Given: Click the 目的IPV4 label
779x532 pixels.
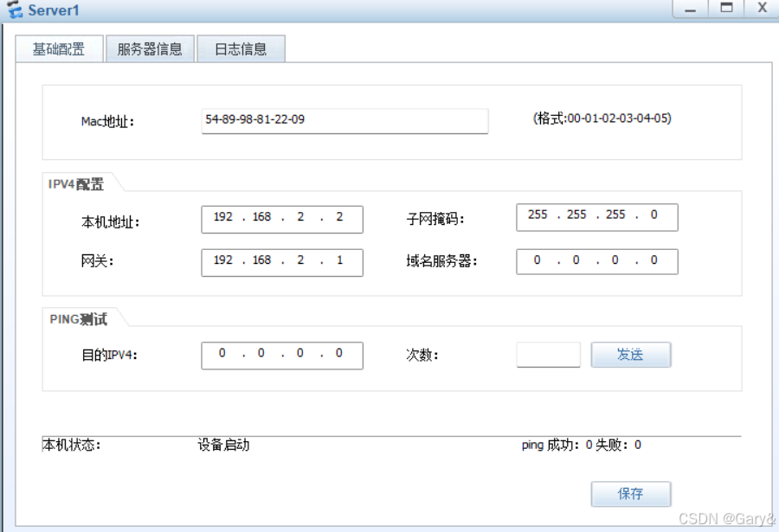Looking at the screenshot, I should tap(109, 356).
